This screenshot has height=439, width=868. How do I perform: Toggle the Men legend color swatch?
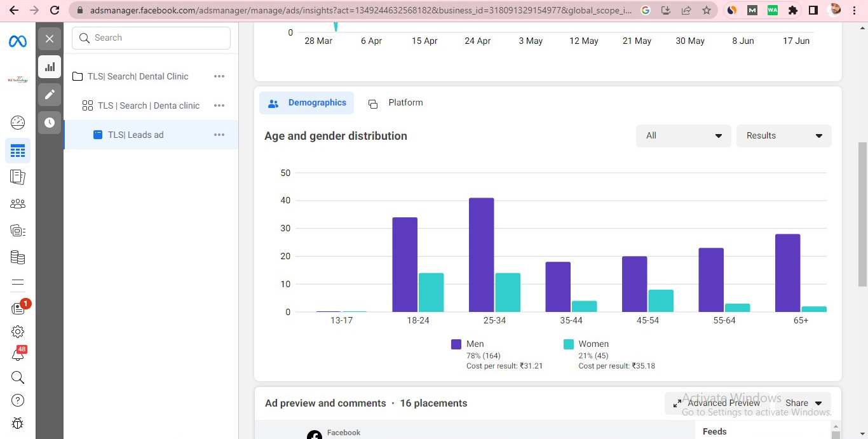pos(456,344)
